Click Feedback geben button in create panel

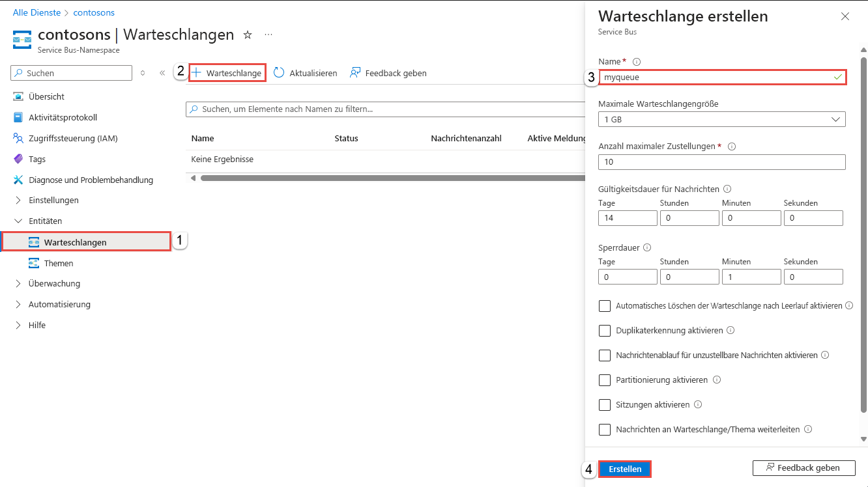(x=805, y=467)
